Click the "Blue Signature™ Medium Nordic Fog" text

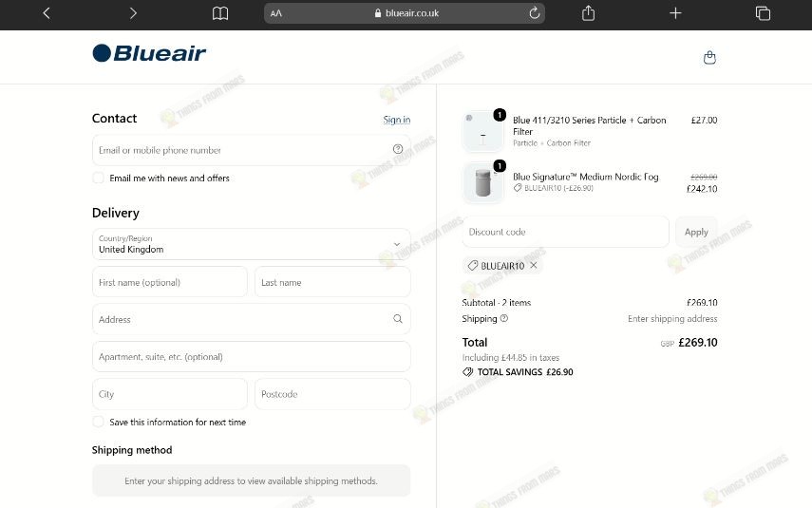586,177
